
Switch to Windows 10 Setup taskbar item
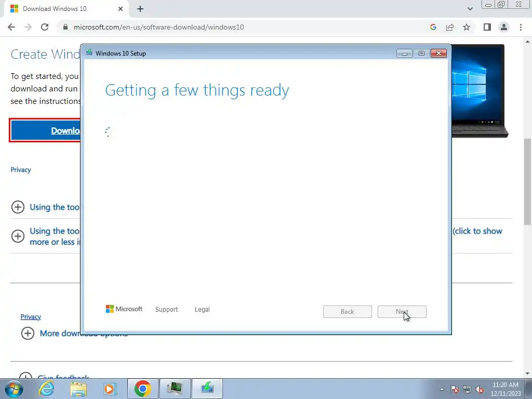207,389
